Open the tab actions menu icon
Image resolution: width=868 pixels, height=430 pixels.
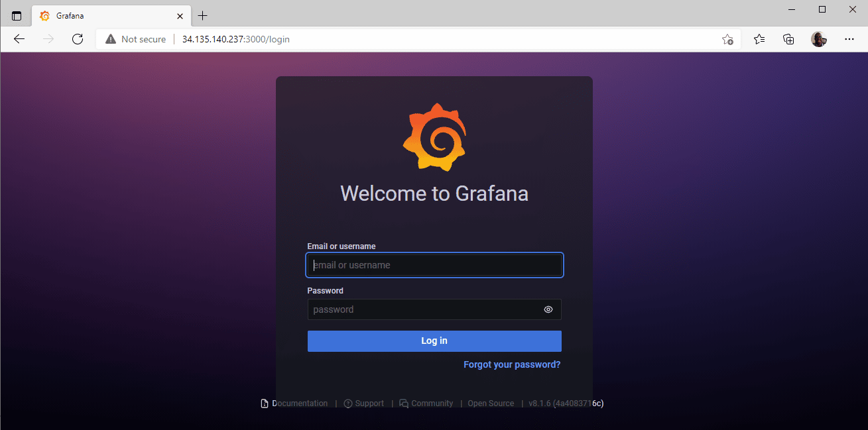(x=17, y=15)
